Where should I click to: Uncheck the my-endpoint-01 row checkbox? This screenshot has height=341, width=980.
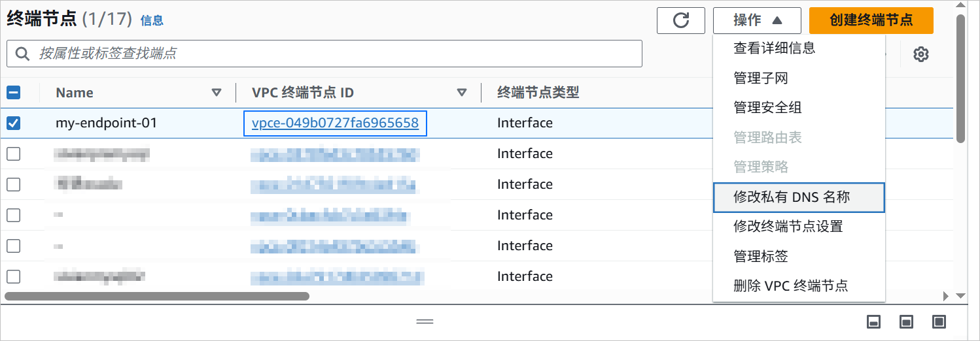point(13,123)
